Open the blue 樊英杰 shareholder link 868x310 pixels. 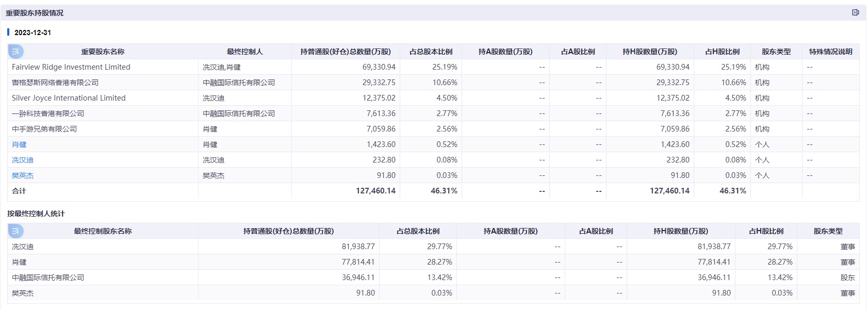[23, 175]
